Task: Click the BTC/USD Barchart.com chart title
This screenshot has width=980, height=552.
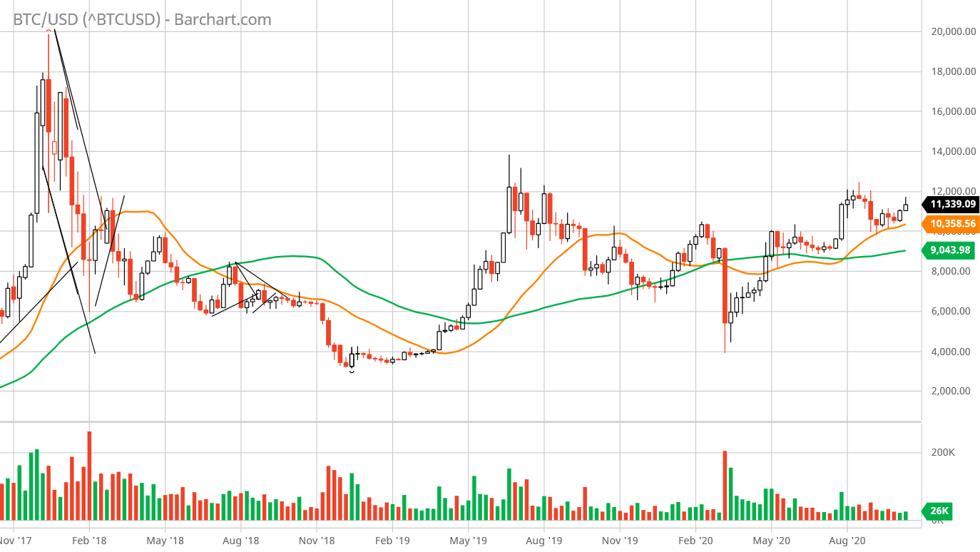Action: pos(143,19)
